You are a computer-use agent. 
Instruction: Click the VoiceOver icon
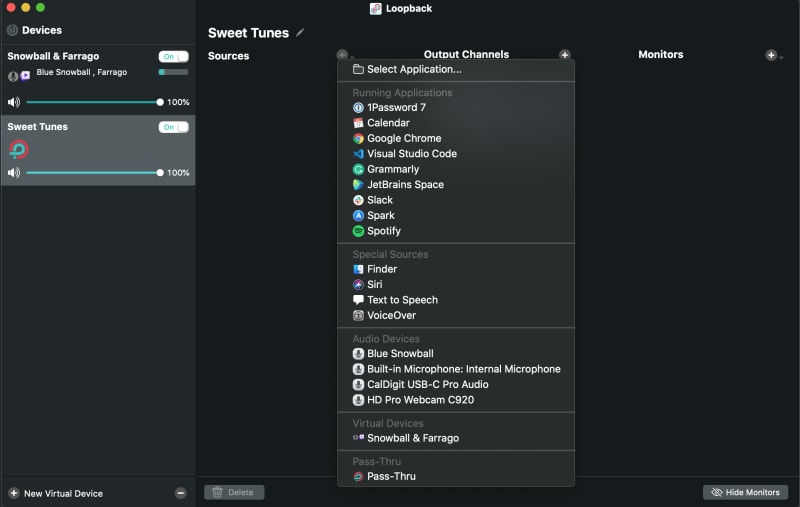pyautogui.click(x=358, y=315)
